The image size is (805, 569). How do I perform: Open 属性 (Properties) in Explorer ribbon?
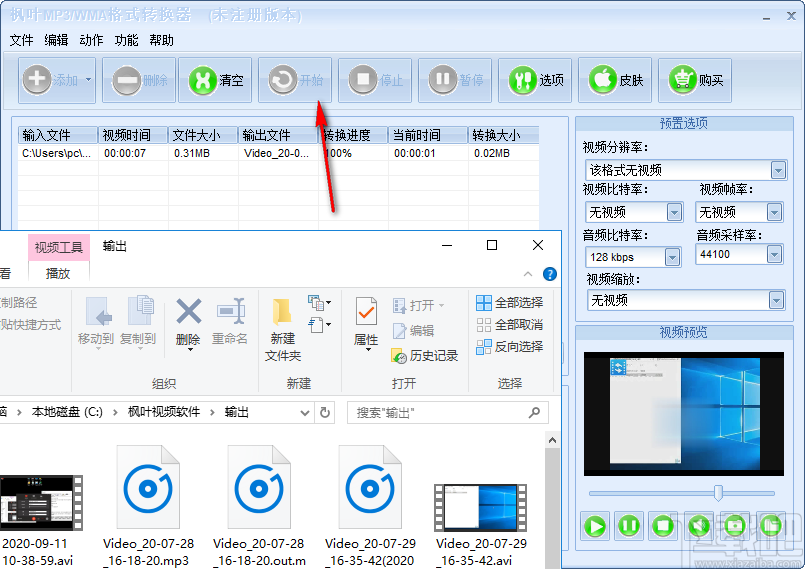point(366,324)
